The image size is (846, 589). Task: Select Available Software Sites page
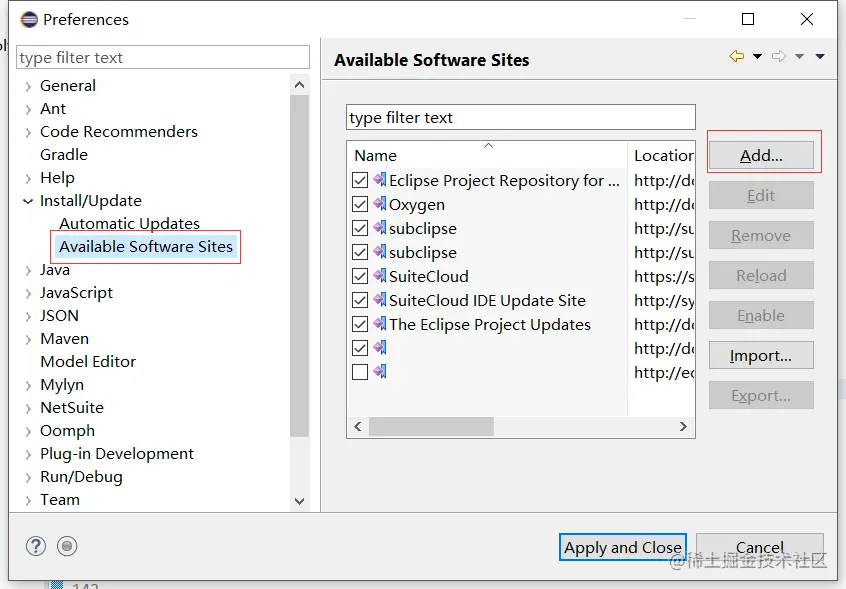[146, 246]
